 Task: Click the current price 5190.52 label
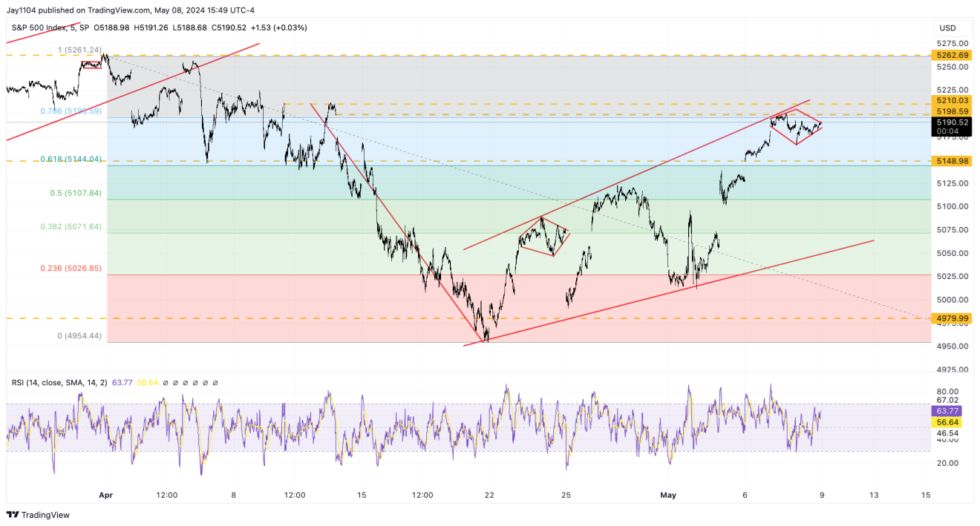pos(950,122)
